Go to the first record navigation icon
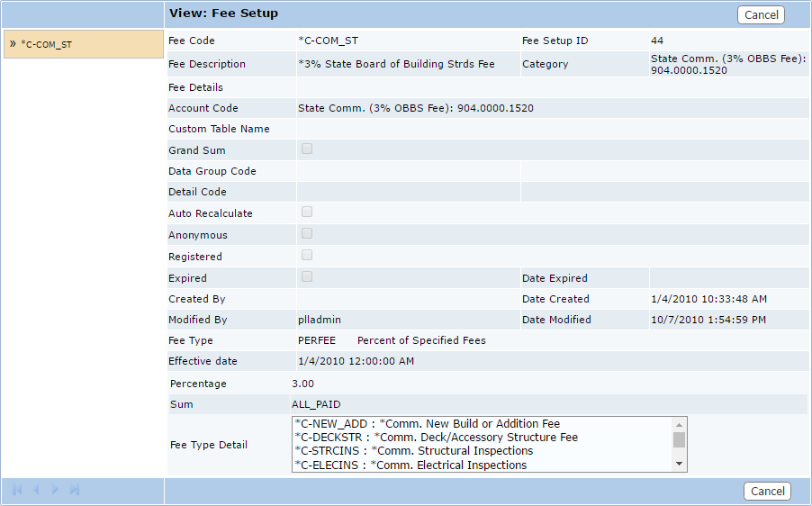This screenshot has width=812, height=506. (17, 490)
